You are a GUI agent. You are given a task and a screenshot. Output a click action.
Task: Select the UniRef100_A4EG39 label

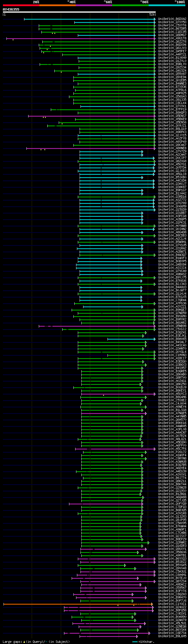pos(172,472)
